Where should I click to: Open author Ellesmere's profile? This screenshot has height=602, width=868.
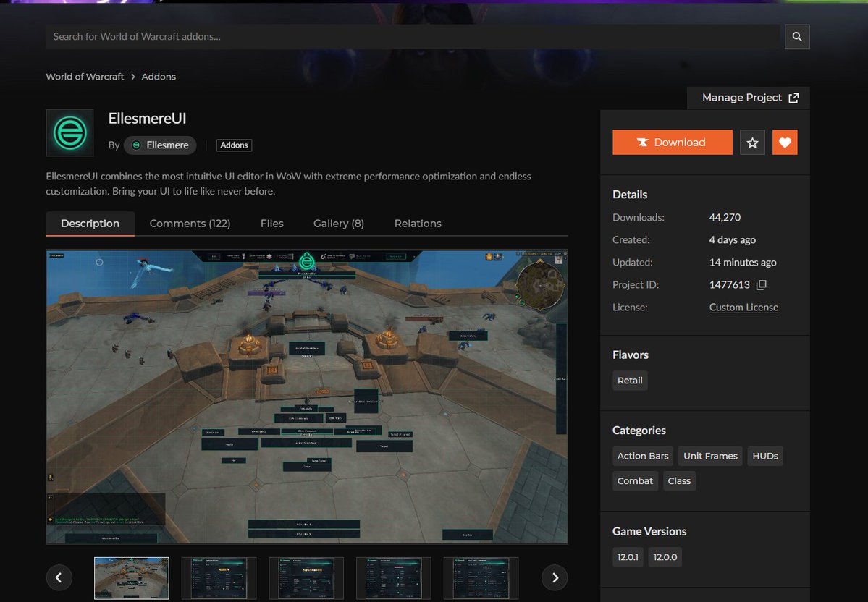160,145
